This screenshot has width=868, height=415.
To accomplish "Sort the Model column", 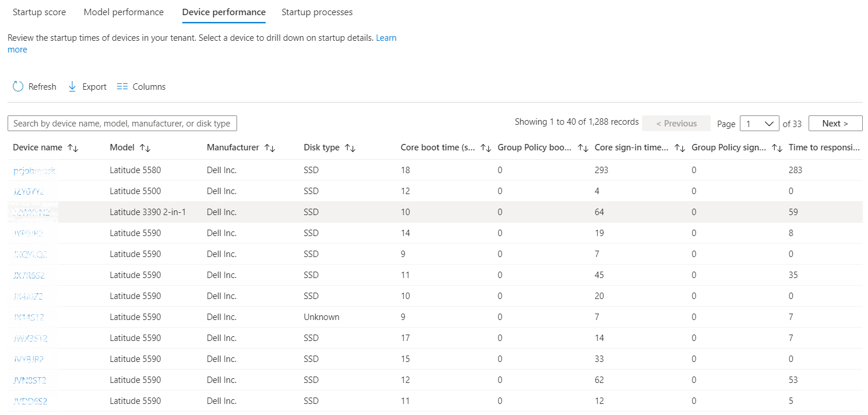I will click(x=144, y=147).
